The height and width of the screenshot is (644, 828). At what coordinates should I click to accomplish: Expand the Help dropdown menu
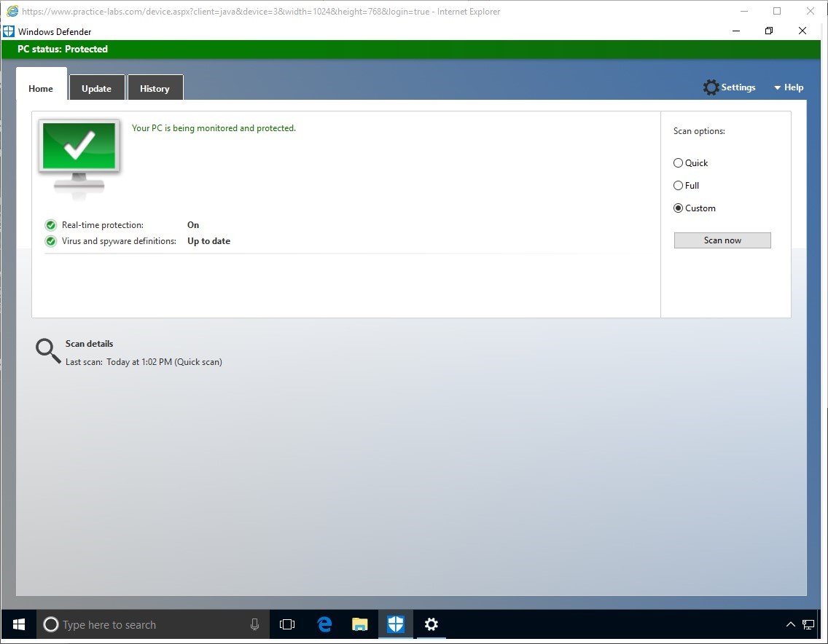click(x=789, y=87)
